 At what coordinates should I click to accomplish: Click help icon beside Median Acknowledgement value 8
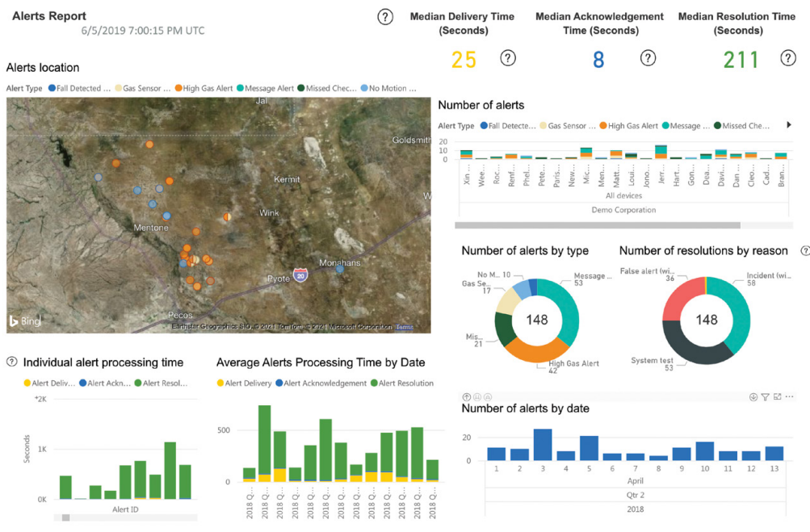pos(648,58)
